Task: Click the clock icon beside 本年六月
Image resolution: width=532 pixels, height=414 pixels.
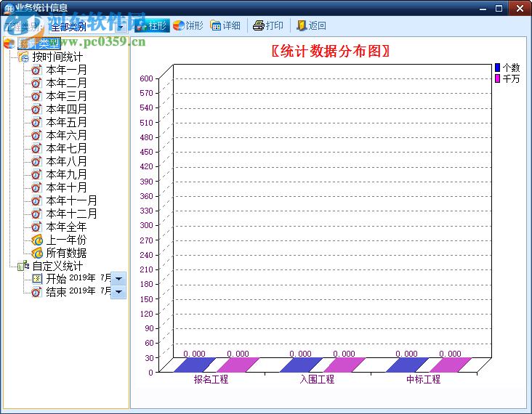Action: tap(36, 135)
